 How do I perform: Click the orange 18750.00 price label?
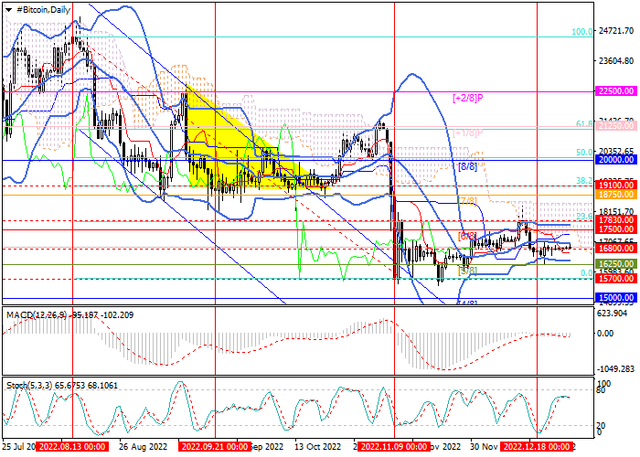pos(616,195)
